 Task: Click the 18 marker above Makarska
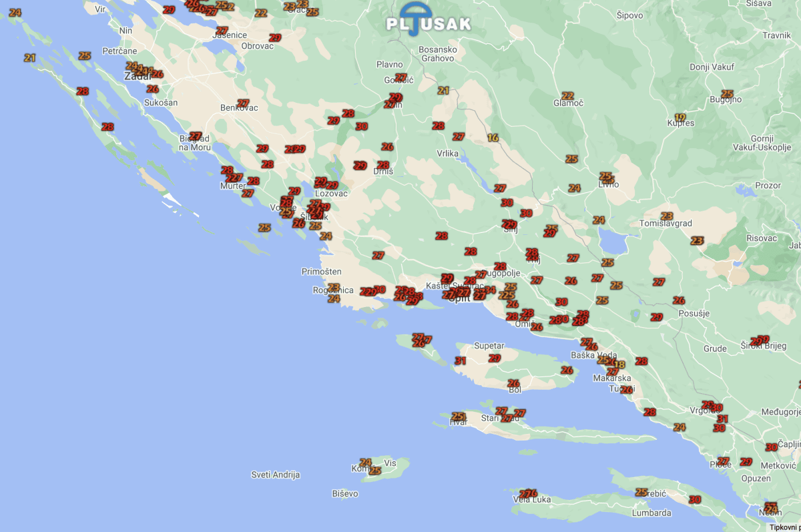[619, 364]
